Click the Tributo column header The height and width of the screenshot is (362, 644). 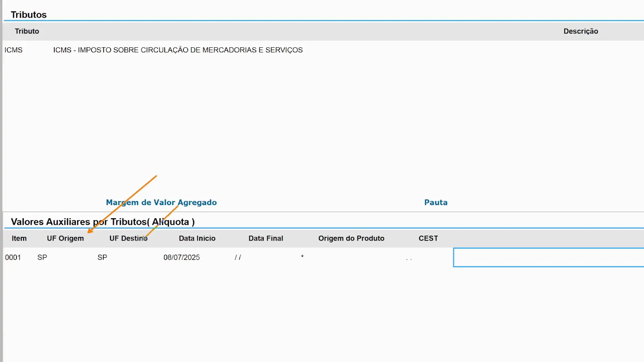click(27, 31)
